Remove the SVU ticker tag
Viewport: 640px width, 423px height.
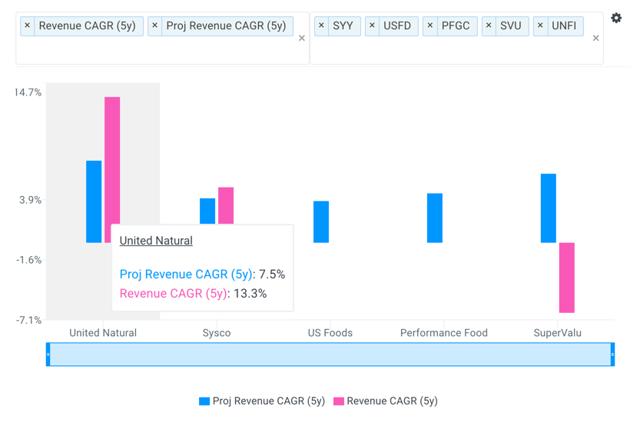pos(489,26)
